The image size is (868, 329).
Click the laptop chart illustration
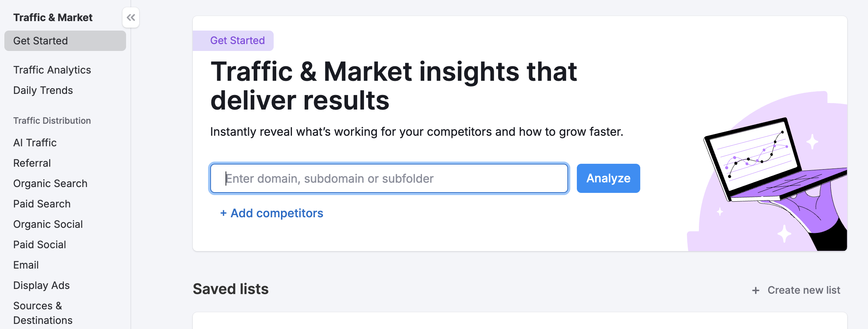pos(765,164)
